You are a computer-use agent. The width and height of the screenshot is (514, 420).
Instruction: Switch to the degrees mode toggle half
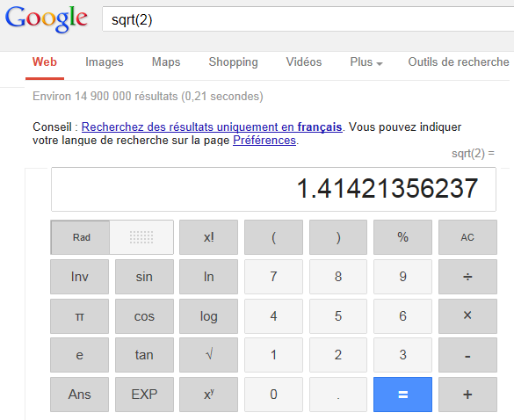[141, 237]
